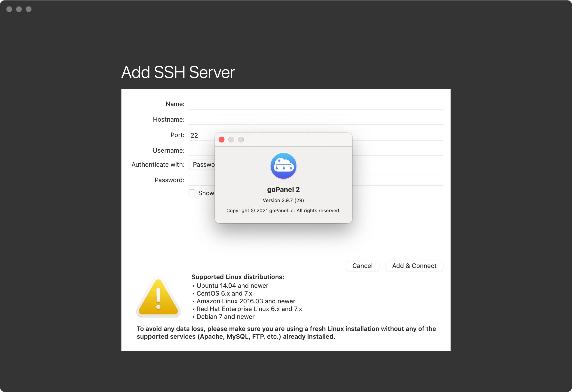572x392 pixels.
Task: Click into the Port field showing 22
Action: pyautogui.click(x=202, y=135)
